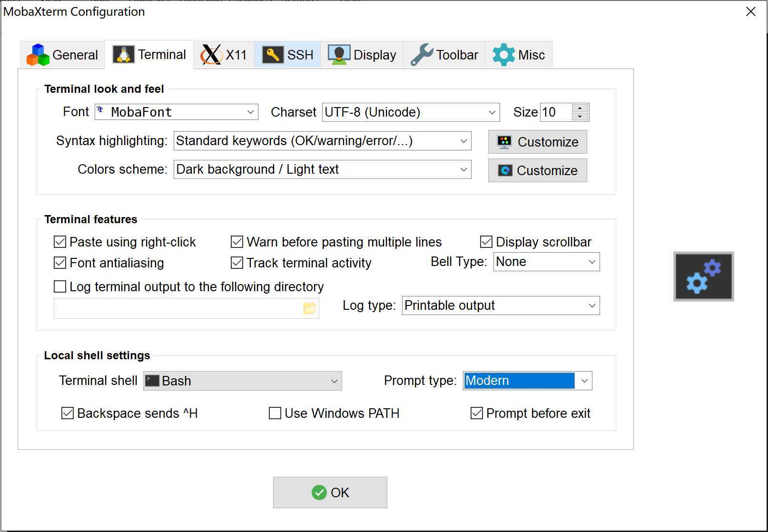Open the Font dropdown showing MobaFont

pyautogui.click(x=177, y=112)
